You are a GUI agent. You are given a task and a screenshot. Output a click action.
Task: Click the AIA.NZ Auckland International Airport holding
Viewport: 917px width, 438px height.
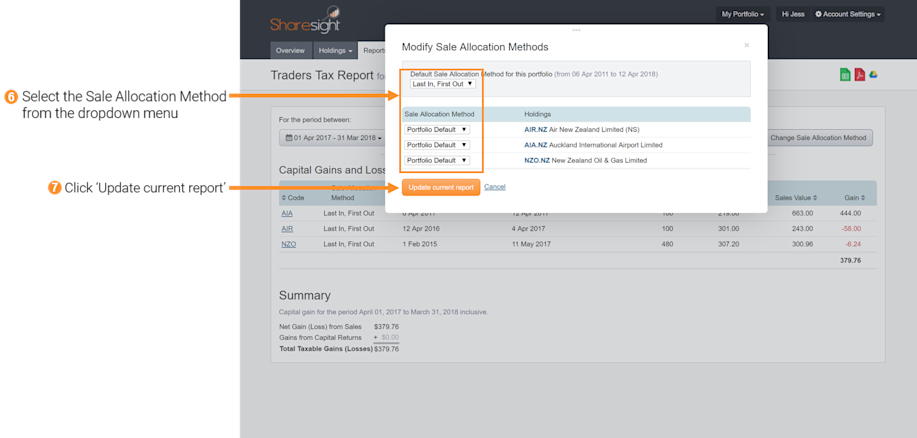[593, 144]
